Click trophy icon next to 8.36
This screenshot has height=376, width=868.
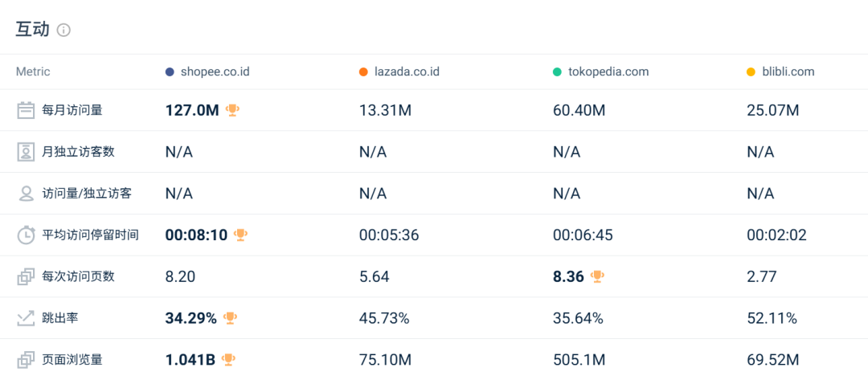[596, 276]
